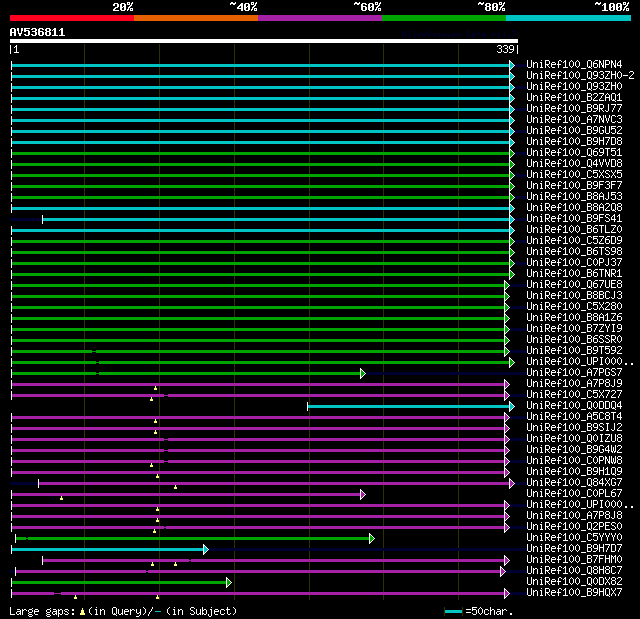640x619 pixels.
Task: Select the UniRef100_C5Z6D9 label
Action: 574,241
